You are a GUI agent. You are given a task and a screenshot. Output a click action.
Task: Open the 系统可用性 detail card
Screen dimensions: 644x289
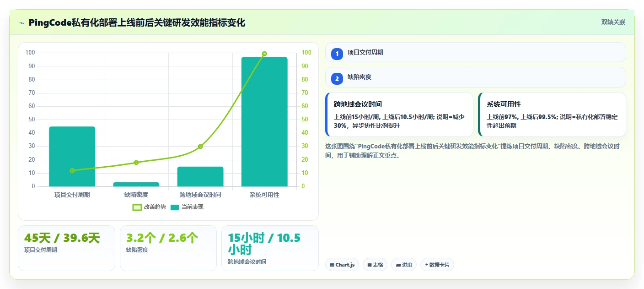click(x=552, y=115)
